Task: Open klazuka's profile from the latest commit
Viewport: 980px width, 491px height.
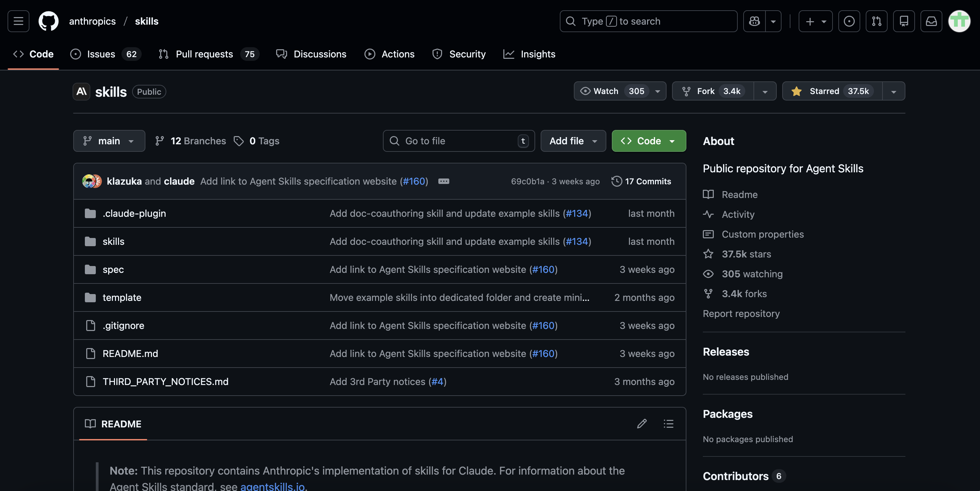Action: click(x=124, y=181)
